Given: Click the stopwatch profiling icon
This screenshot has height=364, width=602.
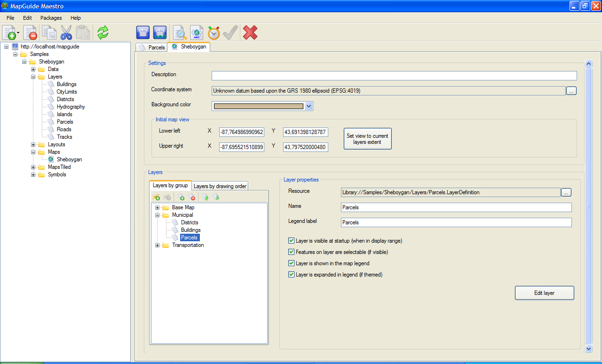Looking at the screenshot, I should pyautogui.click(x=214, y=32).
